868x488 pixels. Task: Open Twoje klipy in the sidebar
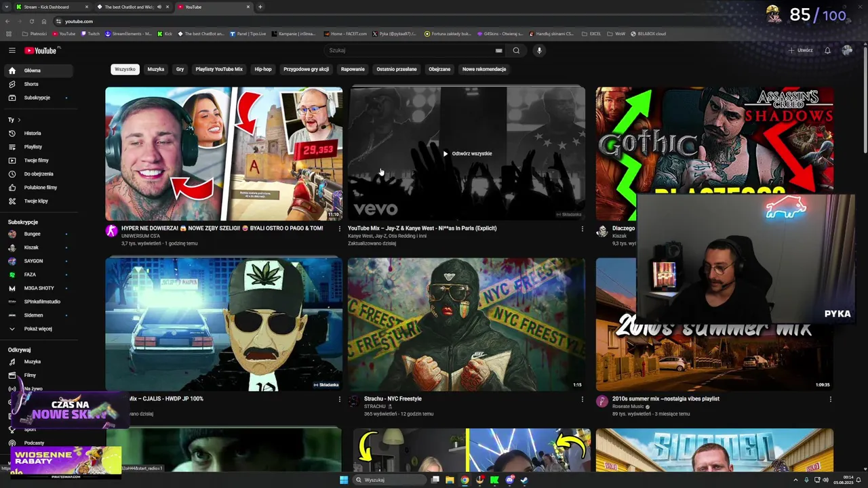37,201
